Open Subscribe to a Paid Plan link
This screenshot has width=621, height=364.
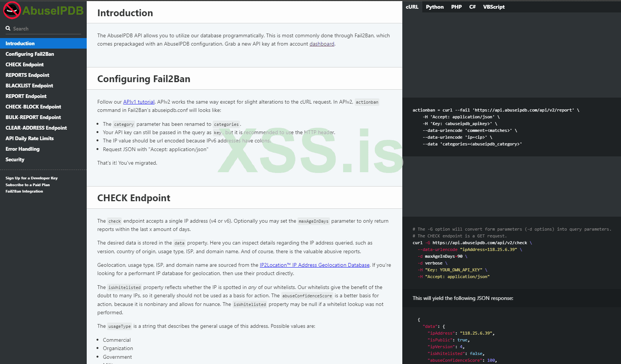click(x=28, y=185)
